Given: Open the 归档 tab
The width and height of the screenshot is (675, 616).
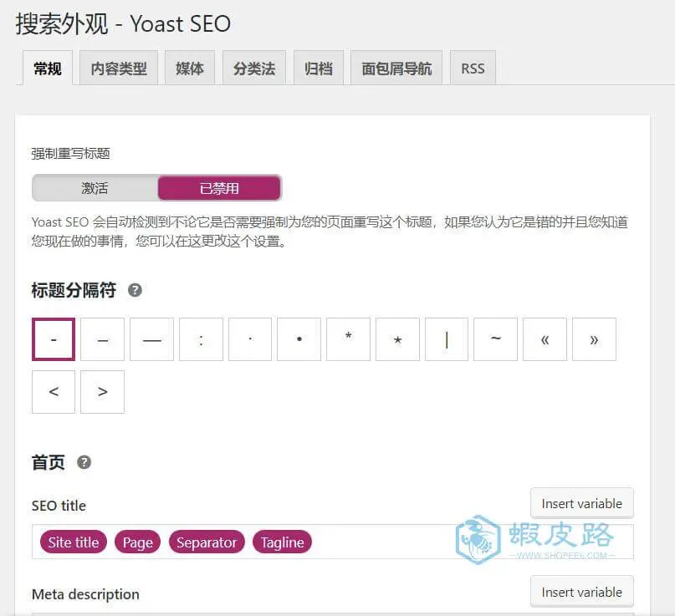Looking at the screenshot, I should point(318,68).
